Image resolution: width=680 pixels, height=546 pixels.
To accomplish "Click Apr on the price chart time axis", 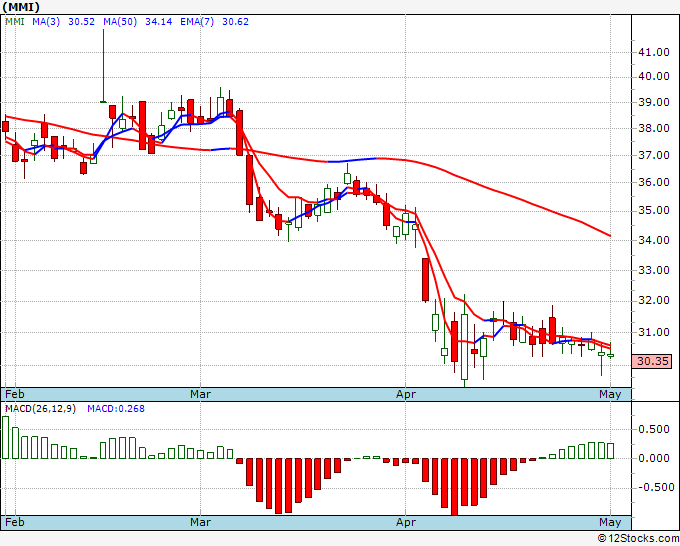I will tap(406, 394).
